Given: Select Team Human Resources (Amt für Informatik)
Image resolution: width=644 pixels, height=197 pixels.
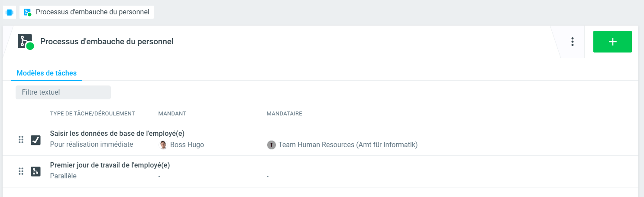Looking at the screenshot, I should coord(348,145).
